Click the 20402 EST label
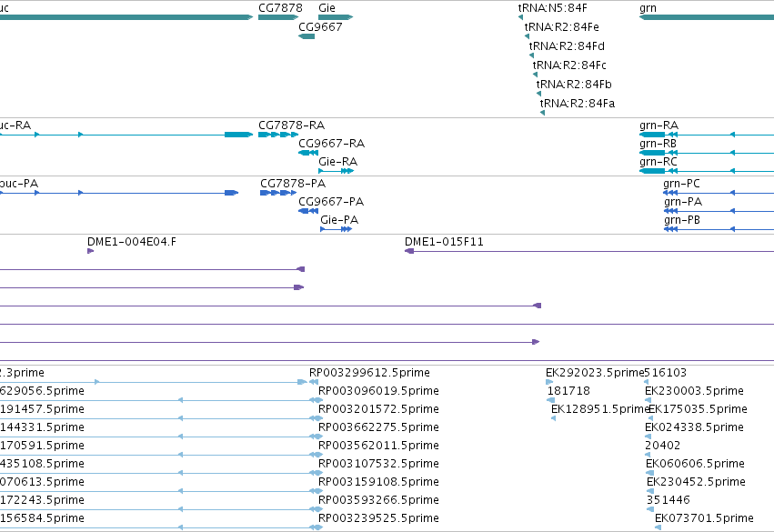Screen dimensions: 774x532 (662, 446)
